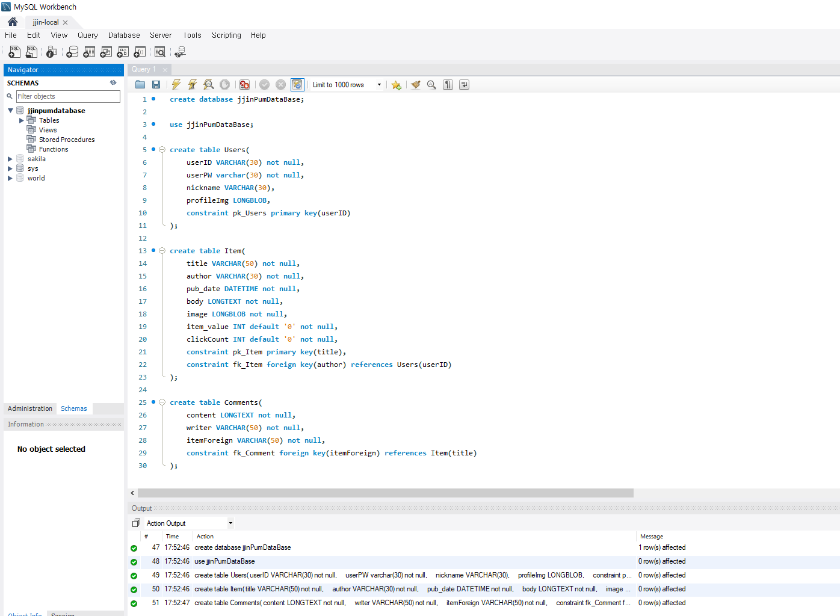840x616 pixels.
Task: Toggle invisible characters pilcrow icon
Action: coord(448,85)
